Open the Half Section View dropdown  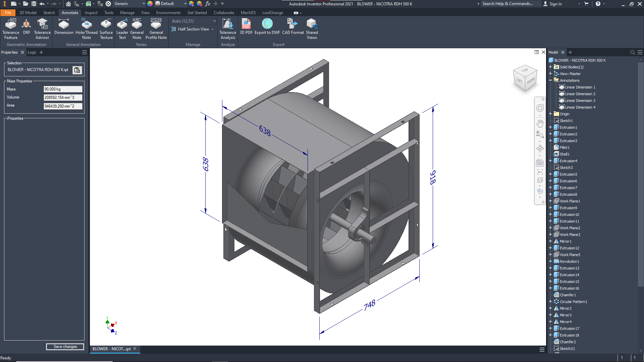[x=212, y=29]
